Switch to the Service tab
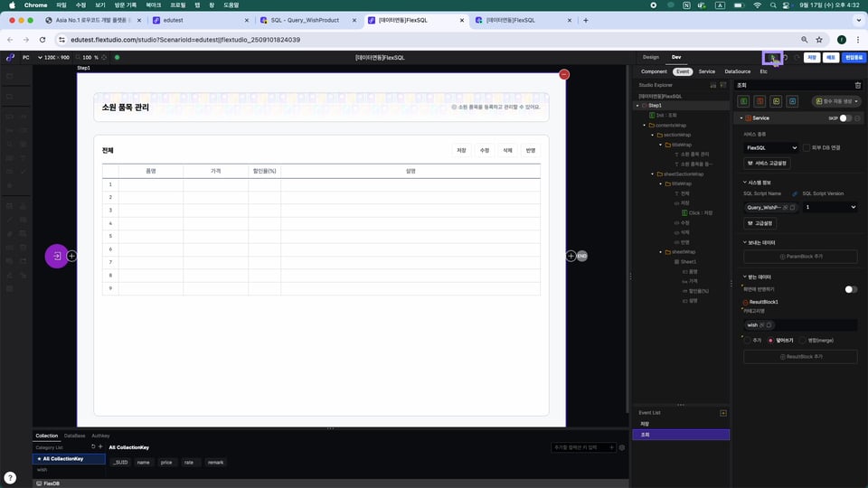The height and width of the screenshot is (488, 868). pyautogui.click(x=706, y=71)
